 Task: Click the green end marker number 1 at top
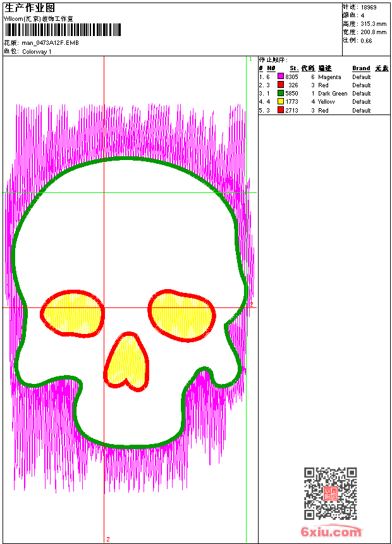coord(250,59)
